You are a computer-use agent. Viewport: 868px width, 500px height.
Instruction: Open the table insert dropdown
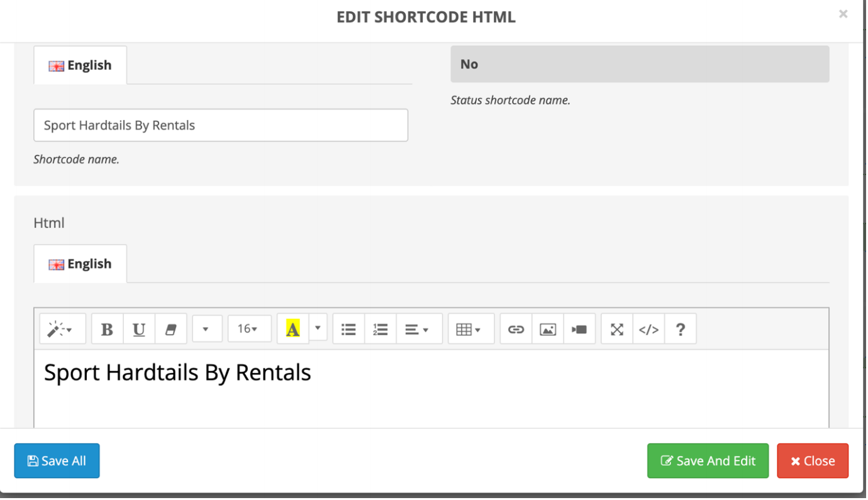[470, 330]
